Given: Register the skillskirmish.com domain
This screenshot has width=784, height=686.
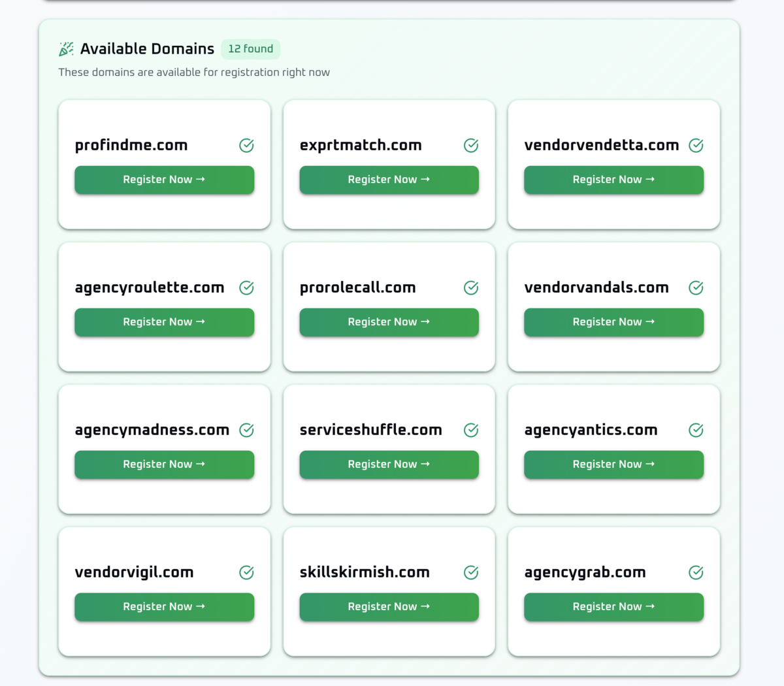Looking at the screenshot, I should click(389, 607).
